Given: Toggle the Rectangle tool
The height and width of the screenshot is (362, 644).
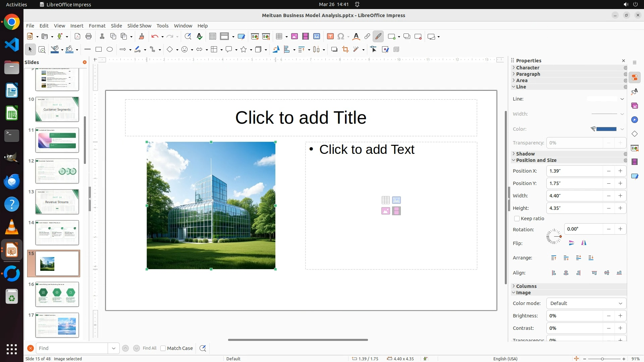Looking at the screenshot, I should [x=99, y=50].
